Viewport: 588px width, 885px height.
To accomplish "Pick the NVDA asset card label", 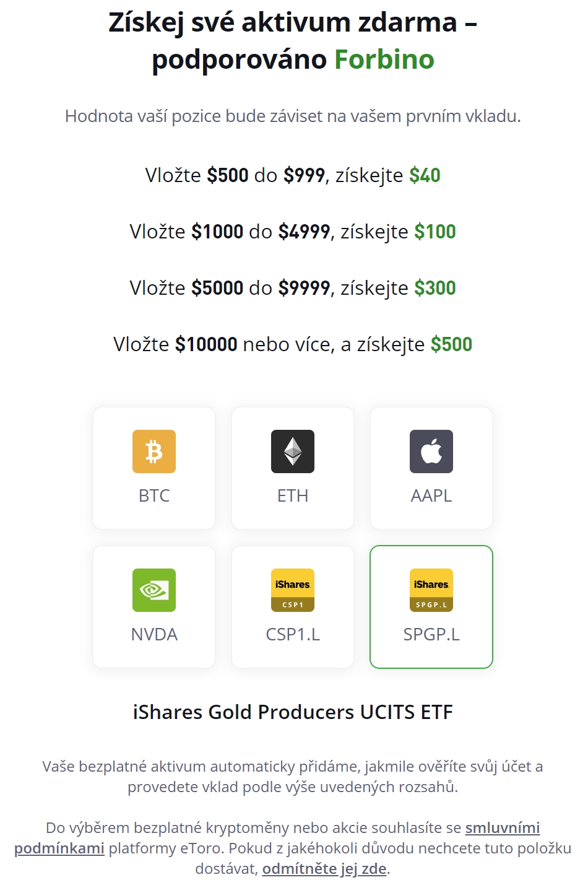I will (154, 635).
